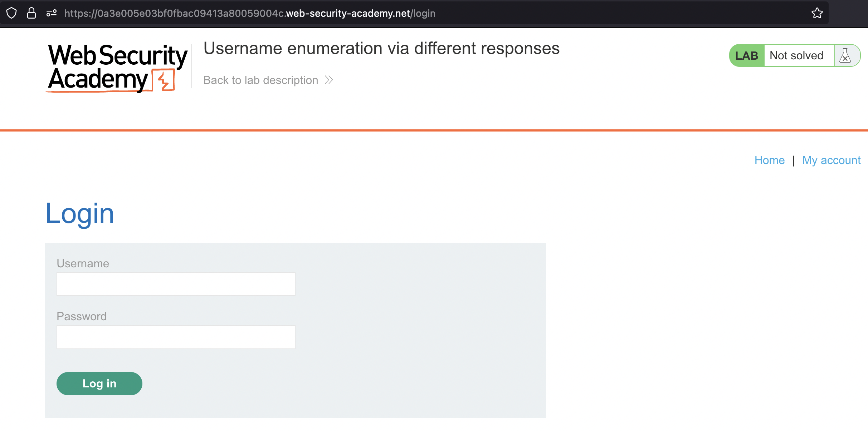Click the orange lightning bolt logo icon
The height and width of the screenshot is (431, 868).
click(x=164, y=80)
